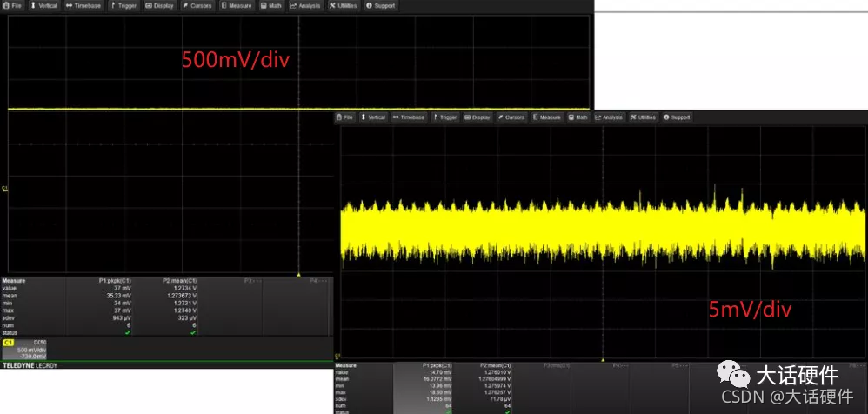
Task: Click the pkpk min value 34 mV
Action: point(124,304)
